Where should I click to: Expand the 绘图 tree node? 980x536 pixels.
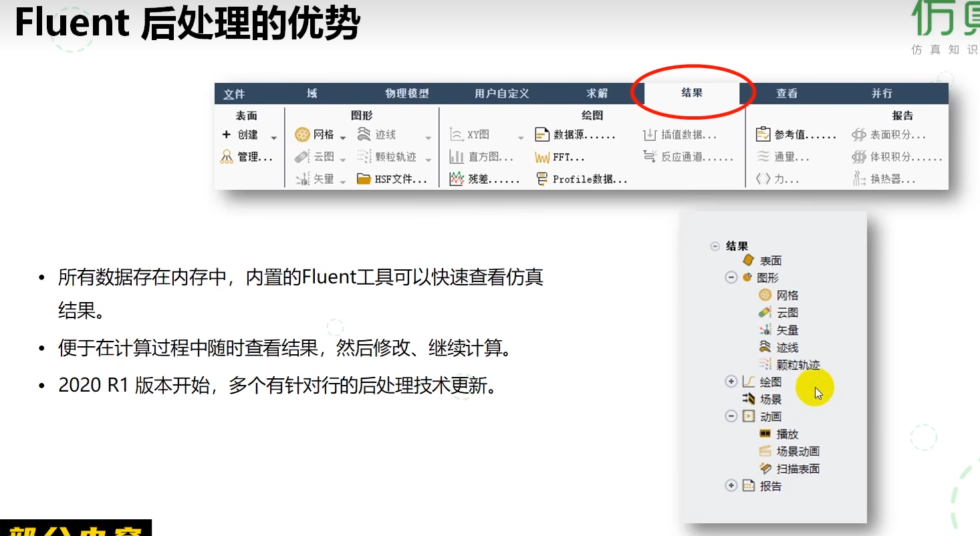[x=731, y=382]
